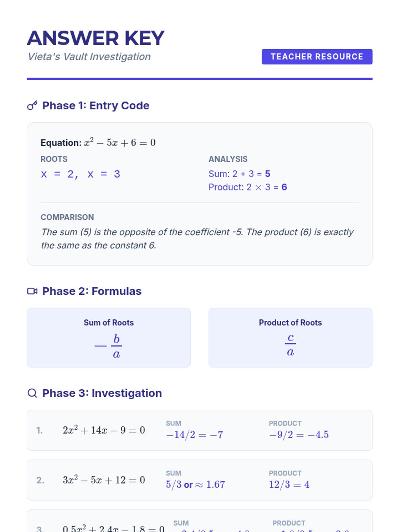Image resolution: width=399 pixels, height=532 pixels.
Task: Click the Answer Key title
Action: click(96, 38)
